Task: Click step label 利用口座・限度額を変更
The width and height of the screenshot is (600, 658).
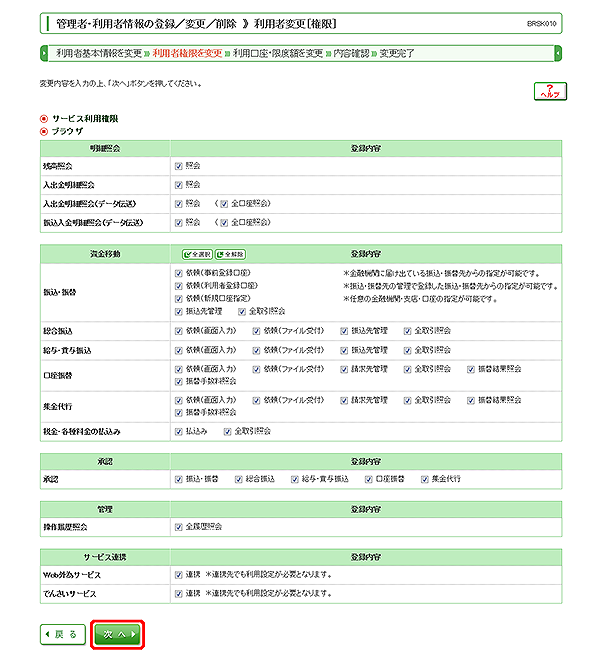Action: (x=278, y=53)
